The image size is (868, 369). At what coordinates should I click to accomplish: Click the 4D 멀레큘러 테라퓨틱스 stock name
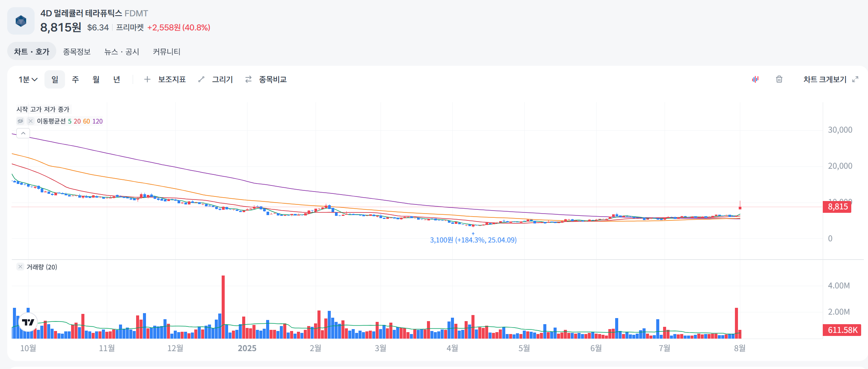pos(81,13)
